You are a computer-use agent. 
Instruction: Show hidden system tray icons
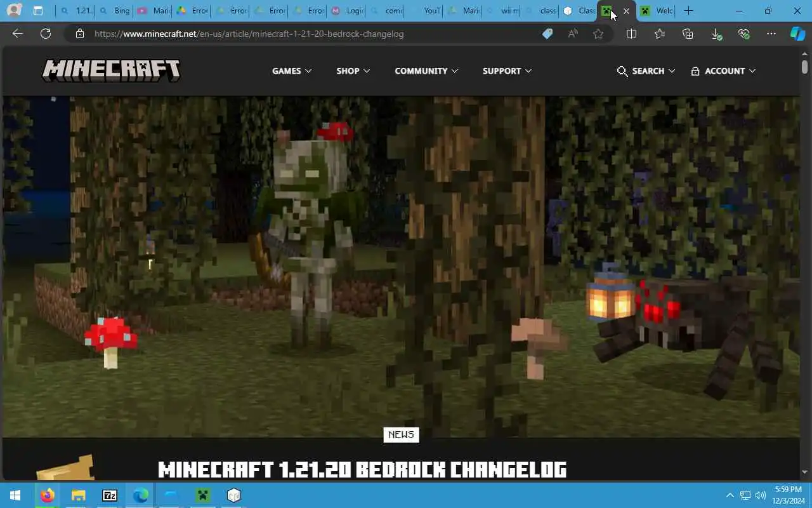pyautogui.click(x=730, y=495)
